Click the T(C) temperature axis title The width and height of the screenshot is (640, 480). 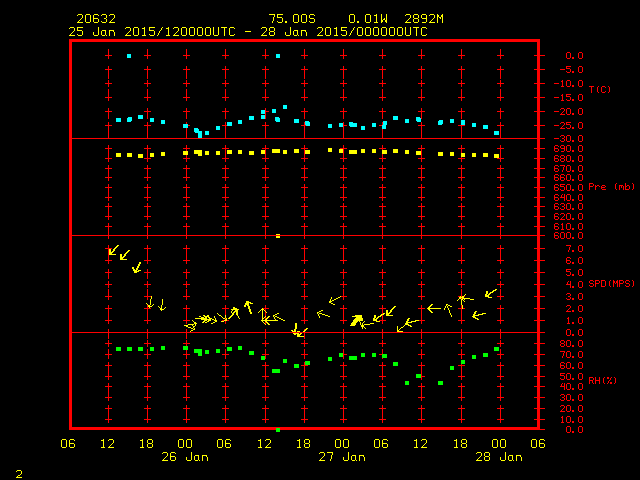[x=600, y=89]
